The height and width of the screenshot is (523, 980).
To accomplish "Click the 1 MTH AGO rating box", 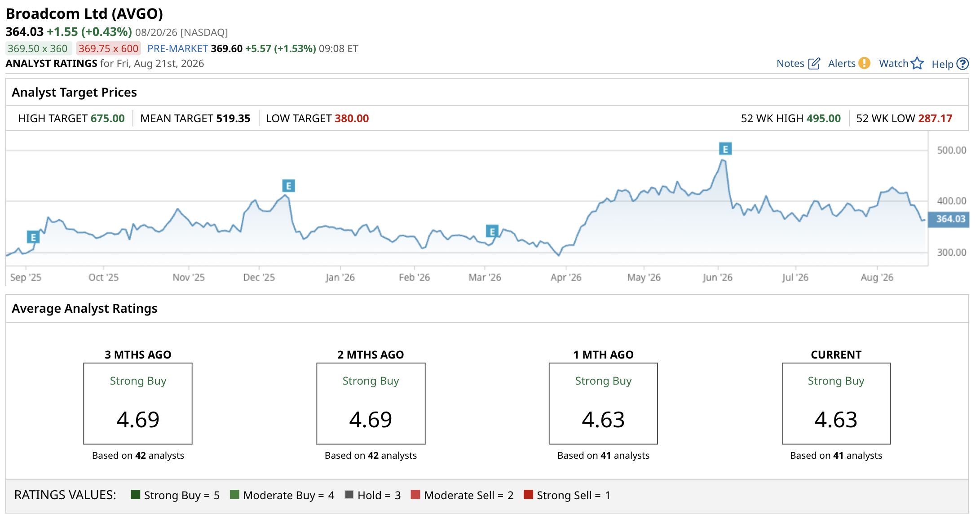I will 603,403.
